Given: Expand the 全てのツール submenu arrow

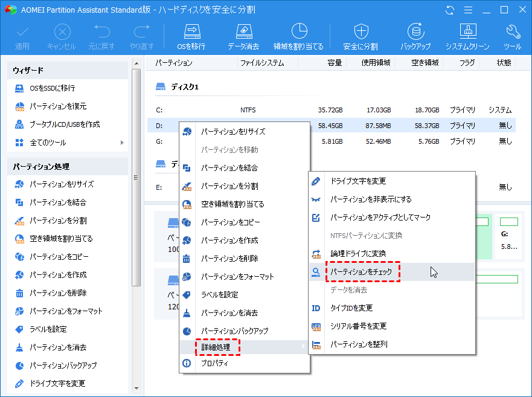Looking at the screenshot, I should [x=122, y=143].
